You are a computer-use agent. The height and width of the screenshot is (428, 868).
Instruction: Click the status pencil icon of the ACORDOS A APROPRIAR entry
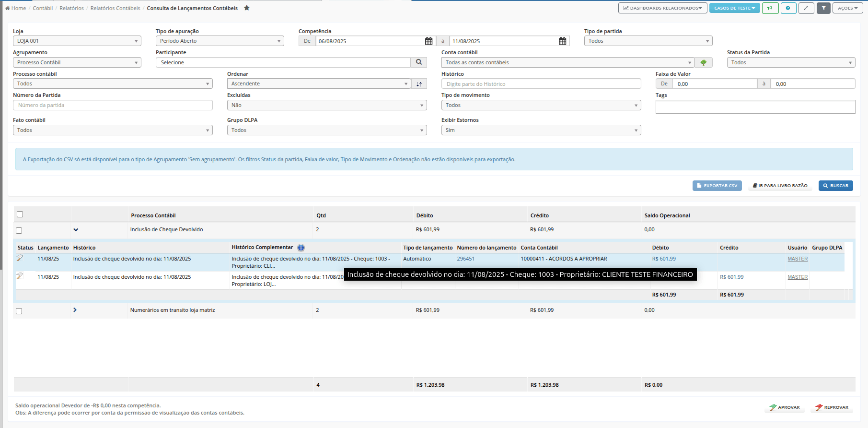point(20,258)
